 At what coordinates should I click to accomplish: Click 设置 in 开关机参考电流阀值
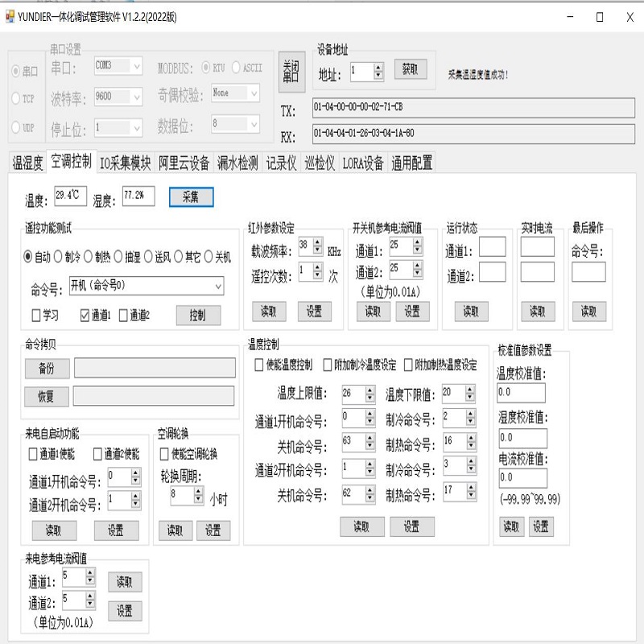click(x=413, y=312)
